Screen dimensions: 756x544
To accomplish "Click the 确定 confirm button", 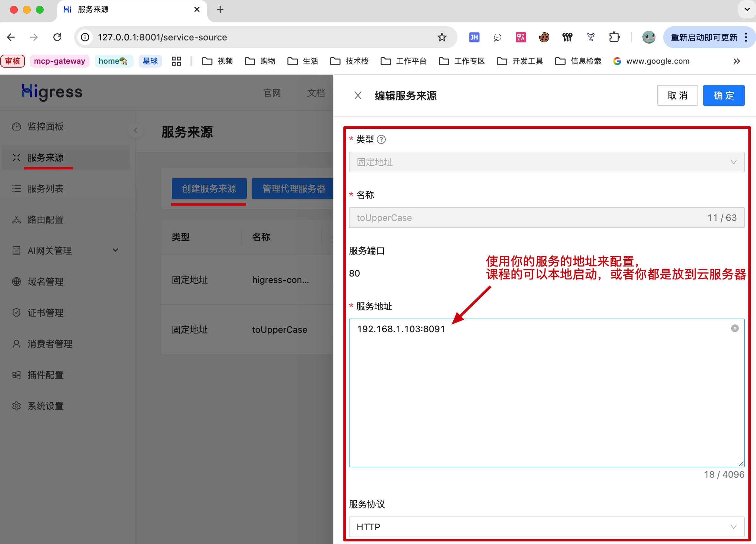I will 723,96.
